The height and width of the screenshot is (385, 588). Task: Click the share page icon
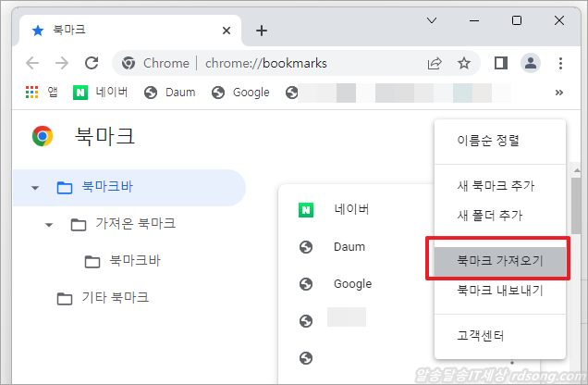click(435, 64)
